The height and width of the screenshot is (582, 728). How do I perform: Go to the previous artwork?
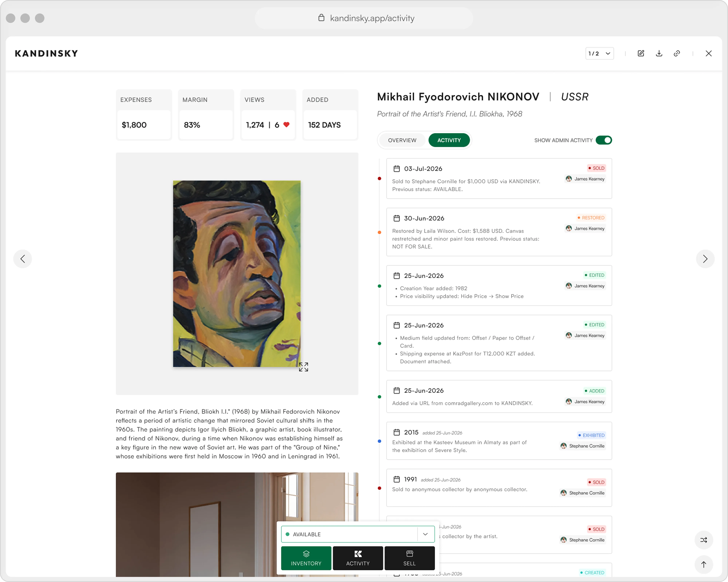pyautogui.click(x=23, y=259)
